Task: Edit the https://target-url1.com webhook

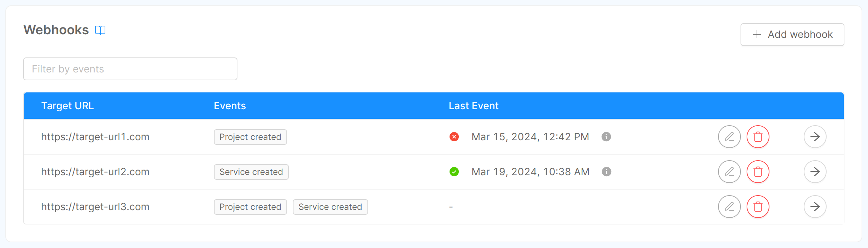Action: click(729, 137)
